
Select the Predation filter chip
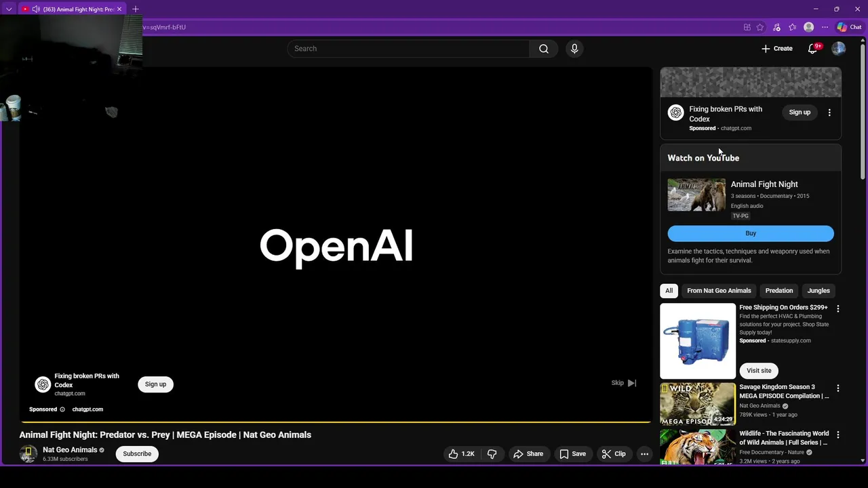779,291
